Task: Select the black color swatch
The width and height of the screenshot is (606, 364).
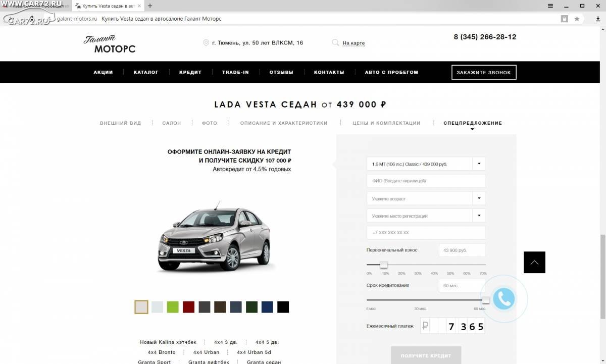Action: pos(283,307)
